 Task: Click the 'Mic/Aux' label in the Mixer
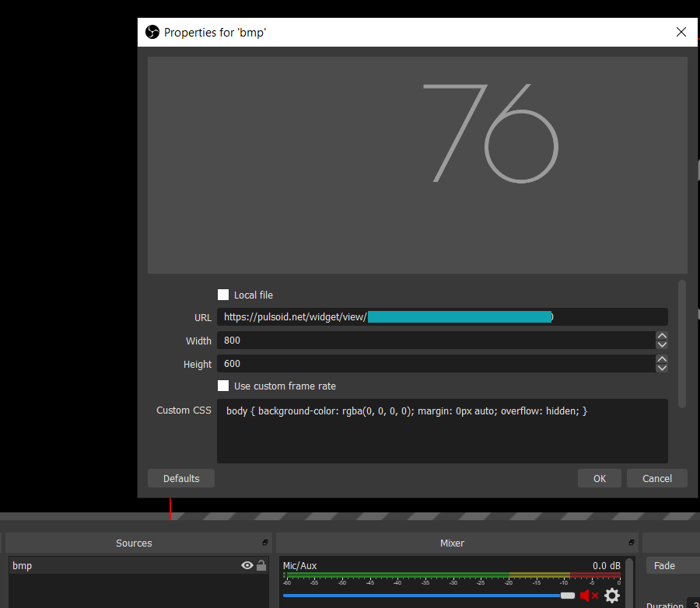click(300, 565)
